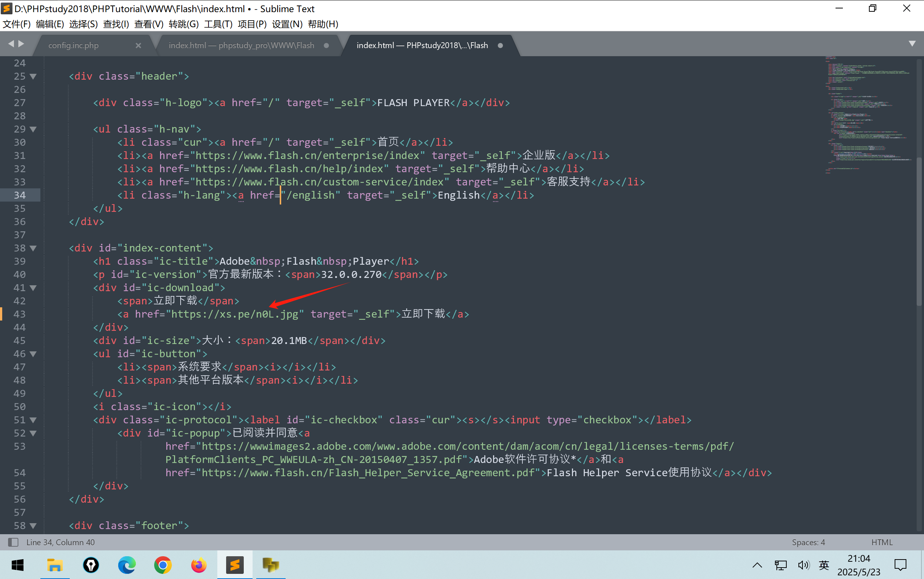This screenshot has width=924, height=579.
Task: Open the 查找(I) menu
Action: pyautogui.click(x=116, y=24)
